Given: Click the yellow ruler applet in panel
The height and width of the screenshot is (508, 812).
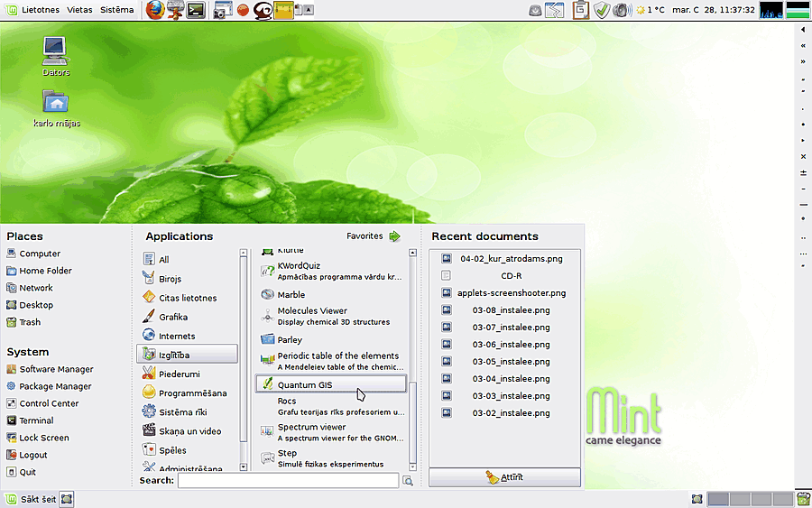Looking at the screenshot, I should point(284,10).
